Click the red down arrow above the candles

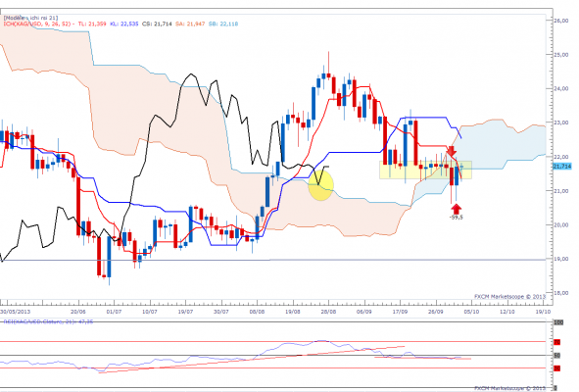tap(451, 151)
